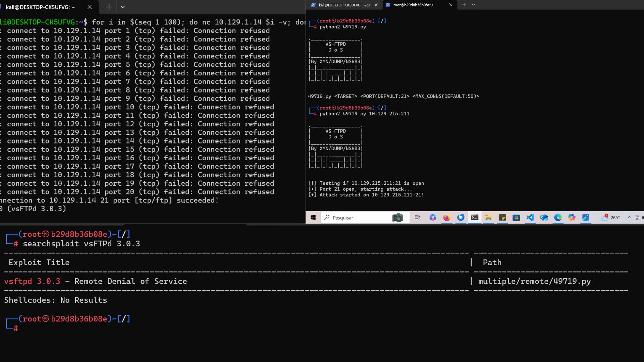The width and height of the screenshot is (644, 362).
Task: Click inside the Pesquisar search field
Action: [356, 218]
